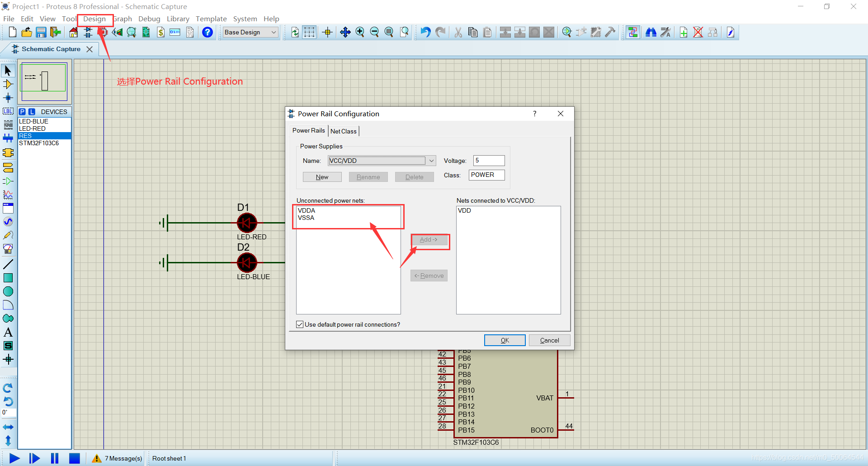The height and width of the screenshot is (466, 868).
Task: Click the X-Mirror horizontal flip icon
Action: click(8, 427)
